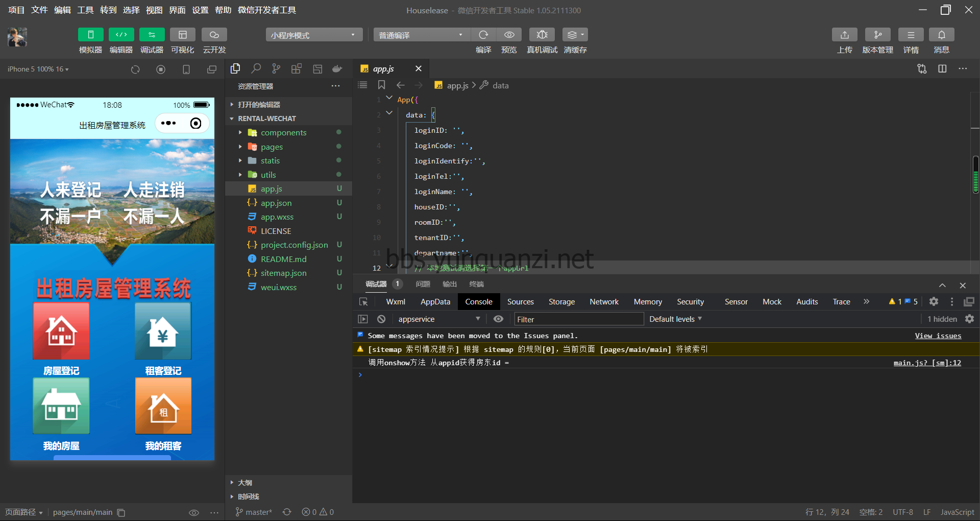Open source control branch icon in the sidebar
980x521 pixels.
[x=276, y=68]
